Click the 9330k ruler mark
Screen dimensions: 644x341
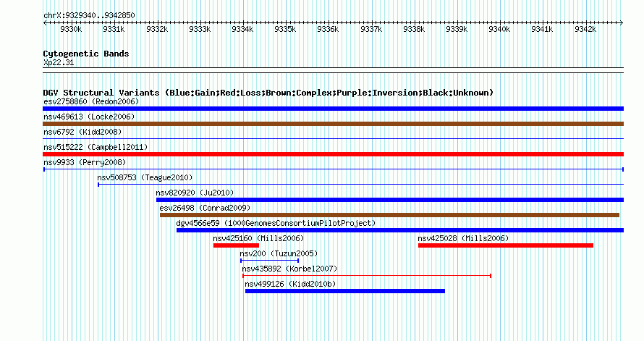[x=71, y=29]
